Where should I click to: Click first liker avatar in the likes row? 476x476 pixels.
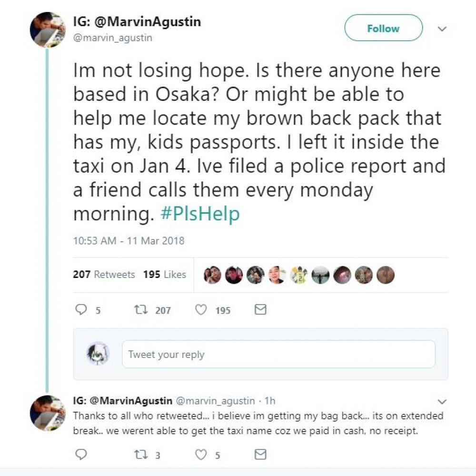click(212, 275)
